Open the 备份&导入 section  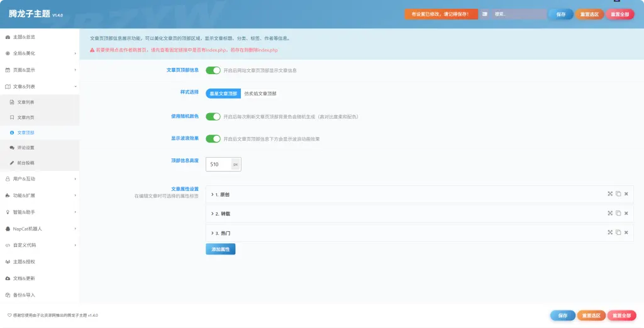(x=40, y=295)
